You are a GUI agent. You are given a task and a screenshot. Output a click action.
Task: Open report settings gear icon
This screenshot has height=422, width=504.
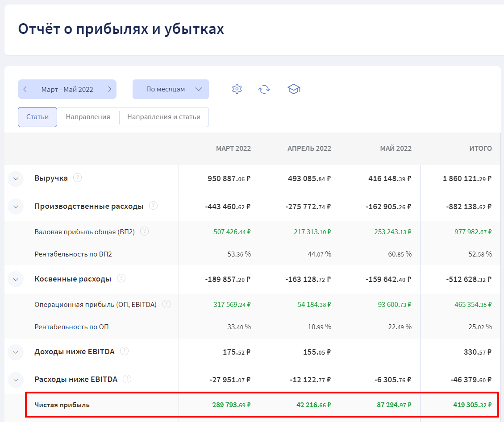click(237, 89)
